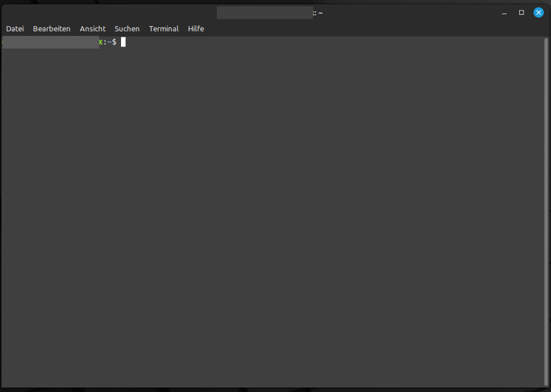Open the Suchen menu
The image size is (551, 392).
click(x=127, y=29)
